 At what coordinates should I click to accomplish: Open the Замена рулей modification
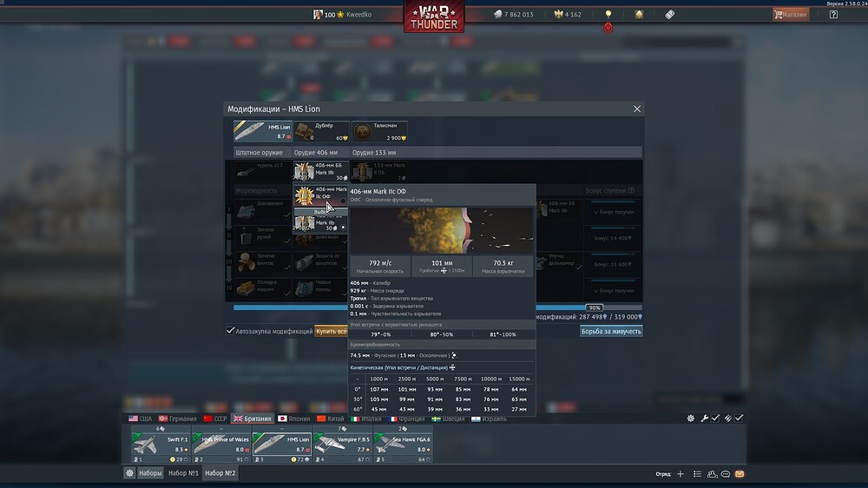coord(262,236)
